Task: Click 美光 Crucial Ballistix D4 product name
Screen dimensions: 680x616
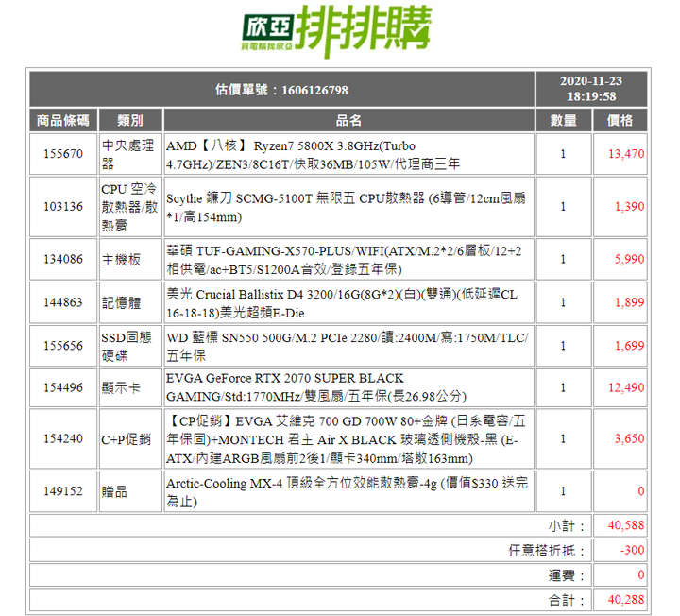Action: click(342, 303)
